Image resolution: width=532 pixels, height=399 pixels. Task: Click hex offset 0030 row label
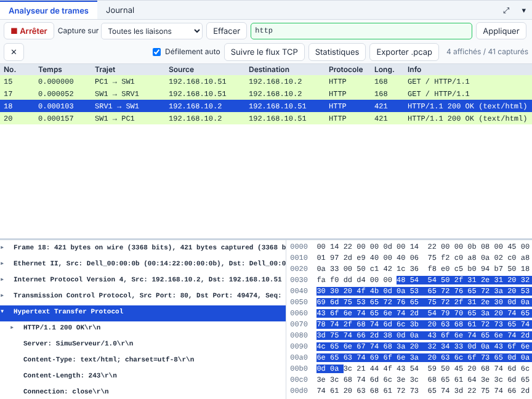(x=299, y=280)
